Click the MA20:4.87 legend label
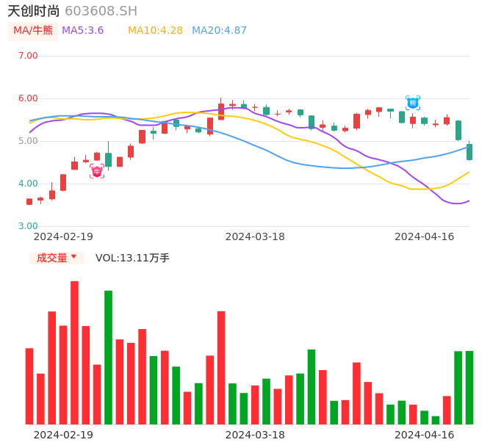Screen dimensions: 504x445 coord(219,30)
